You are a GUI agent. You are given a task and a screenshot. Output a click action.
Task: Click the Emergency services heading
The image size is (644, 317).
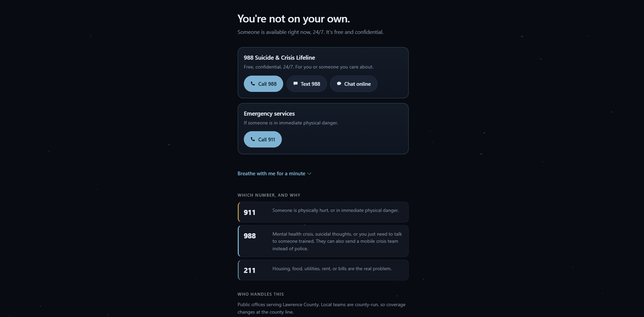click(x=269, y=114)
